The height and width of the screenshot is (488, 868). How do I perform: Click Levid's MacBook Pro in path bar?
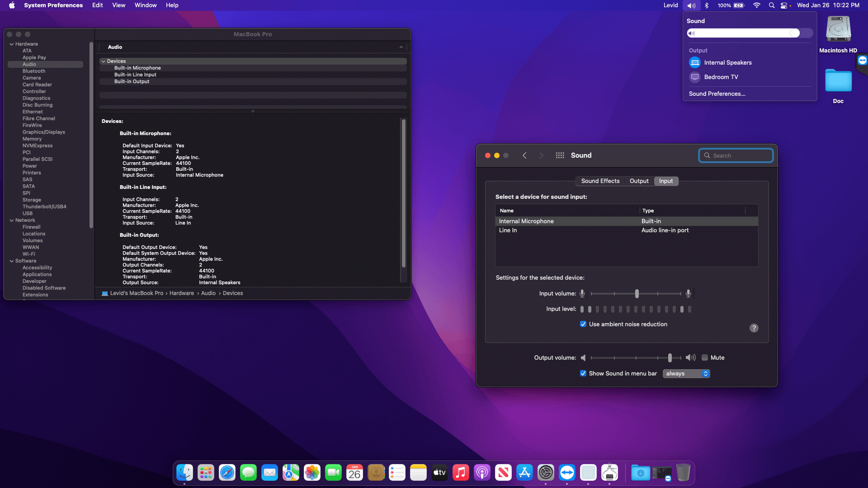[137, 293]
